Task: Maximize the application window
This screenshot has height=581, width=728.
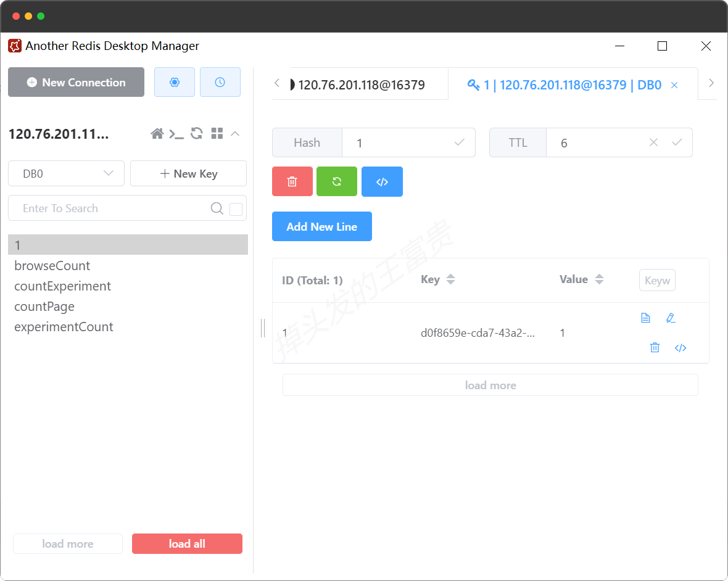Action: tap(662, 46)
